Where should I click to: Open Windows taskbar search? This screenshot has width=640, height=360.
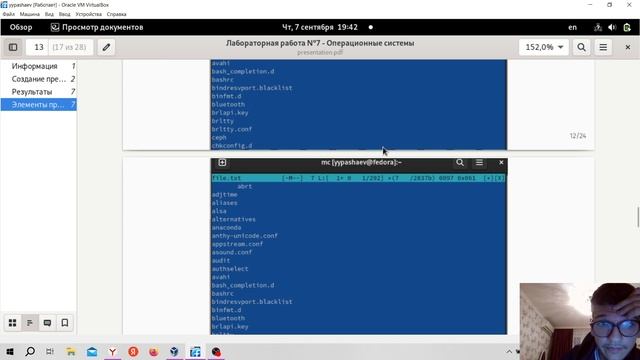click(x=30, y=352)
